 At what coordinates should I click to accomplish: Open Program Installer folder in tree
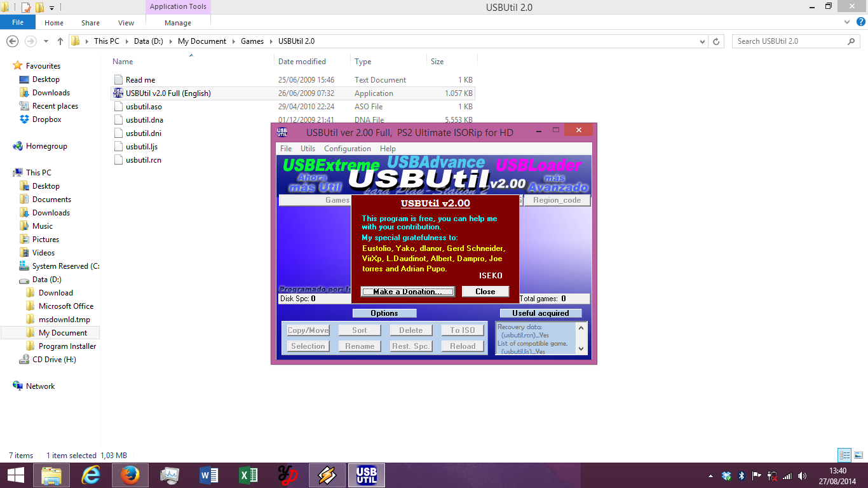pyautogui.click(x=67, y=346)
